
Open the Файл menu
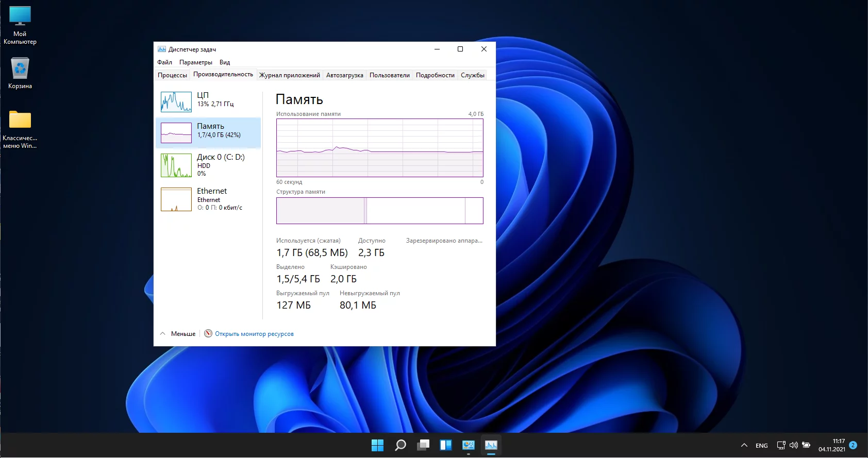164,62
